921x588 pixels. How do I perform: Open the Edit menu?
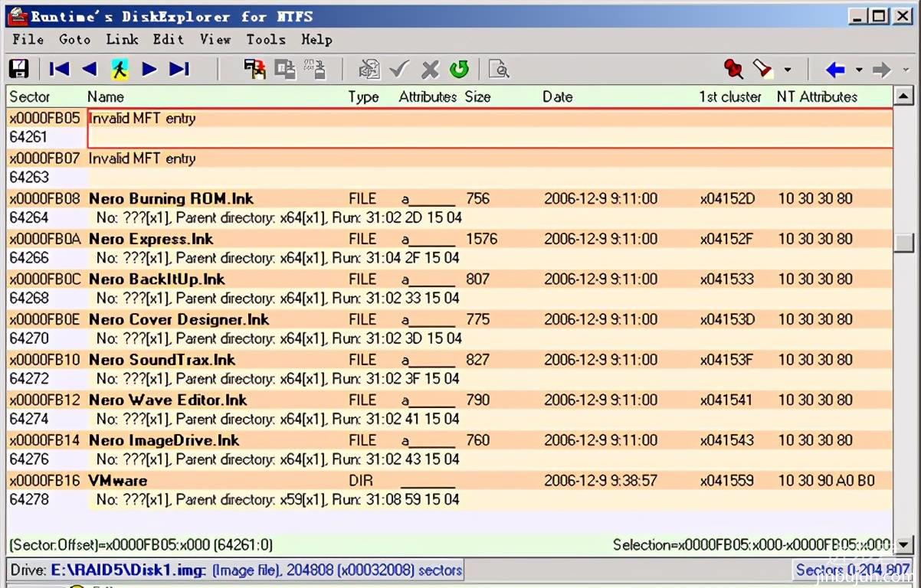pyautogui.click(x=168, y=39)
